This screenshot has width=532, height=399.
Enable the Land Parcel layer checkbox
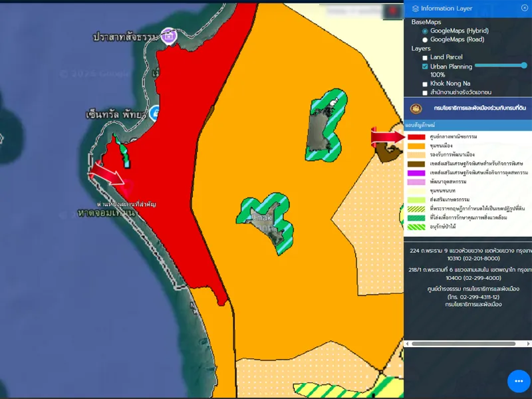pyautogui.click(x=426, y=58)
